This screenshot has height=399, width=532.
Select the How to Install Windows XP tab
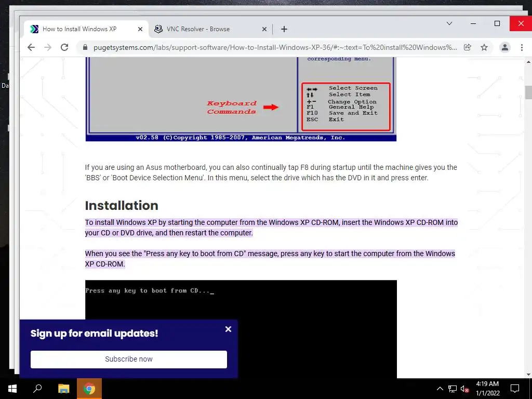coord(86,29)
